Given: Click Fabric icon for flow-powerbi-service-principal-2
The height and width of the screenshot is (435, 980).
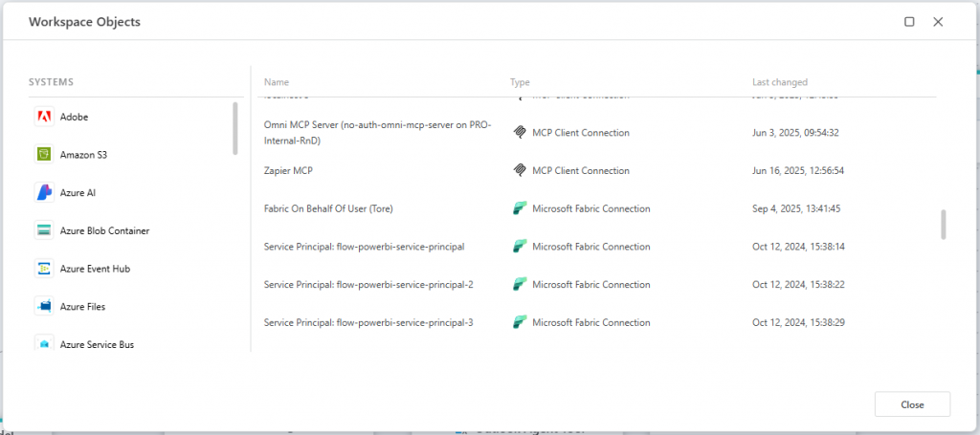Looking at the screenshot, I should [520, 285].
